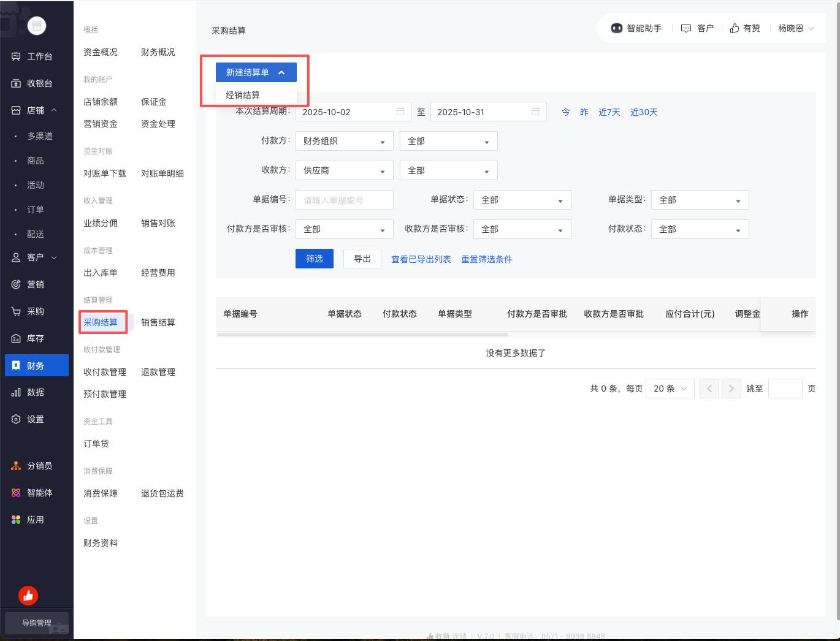The image size is (840, 641).
Task: Expand the 付款方 财务组织 dropdown
Action: pos(344,141)
